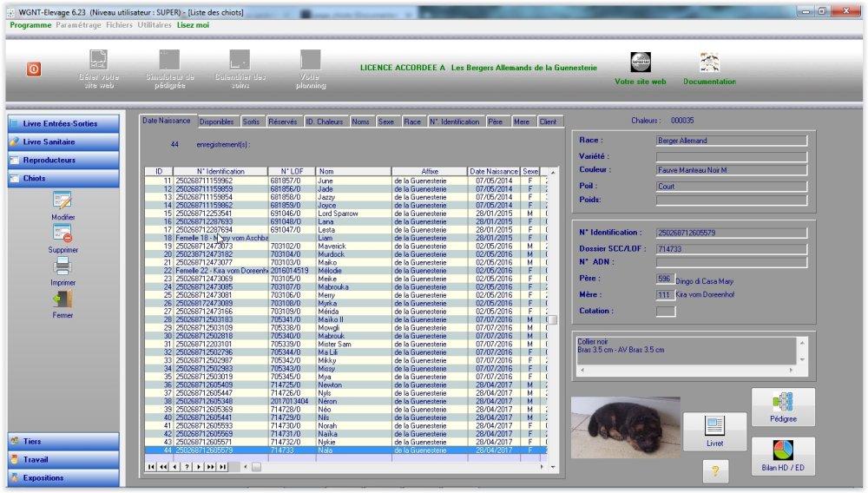Image resolution: width=868 pixels, height=493 pixels.
Task: Open the Pédigree chart button
Action: coord(783,407)
